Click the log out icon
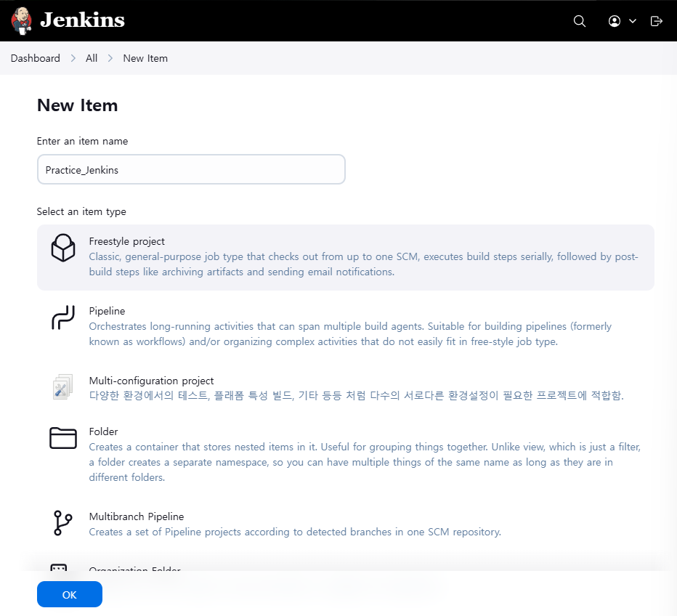Screen dimensions: 677x616 (656, 21)
